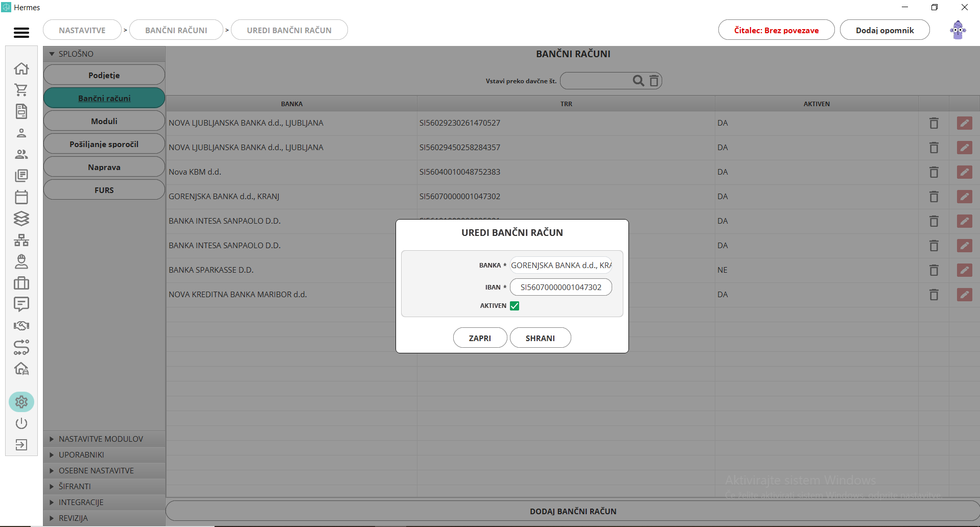Image resolution: width=980 pixels, height=527 pixels.
Task: Open the route path sidebar icon
Action: tap(21, 347)
